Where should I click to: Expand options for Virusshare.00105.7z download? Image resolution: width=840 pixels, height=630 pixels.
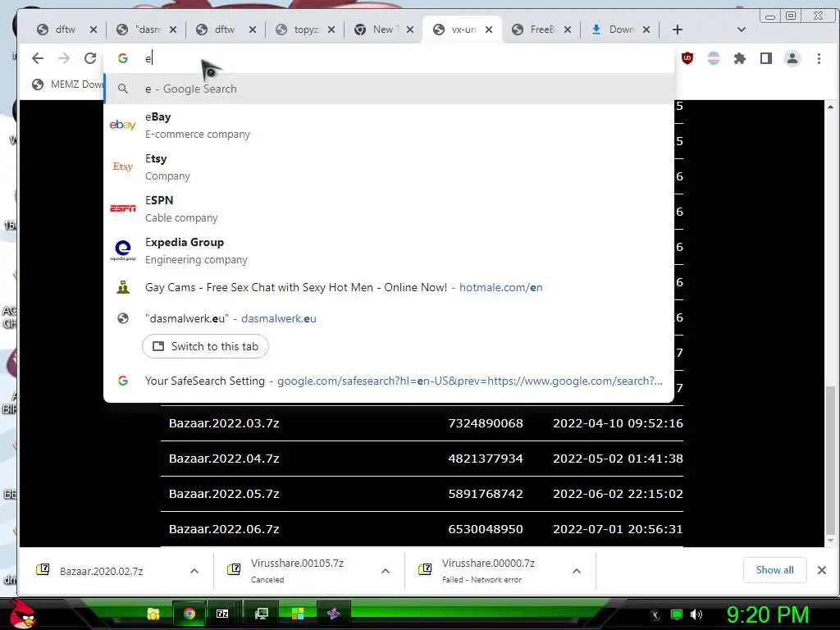[x=386, y=571]
